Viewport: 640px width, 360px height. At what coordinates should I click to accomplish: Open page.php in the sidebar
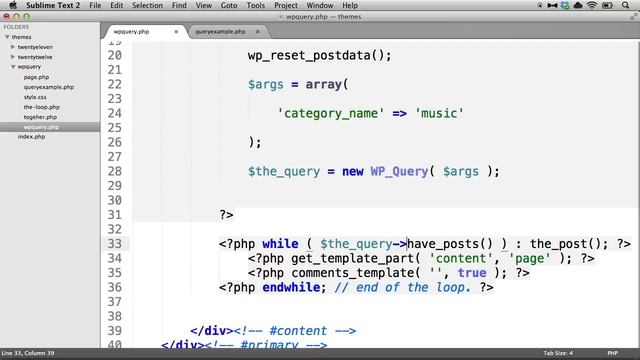(36, 77)
